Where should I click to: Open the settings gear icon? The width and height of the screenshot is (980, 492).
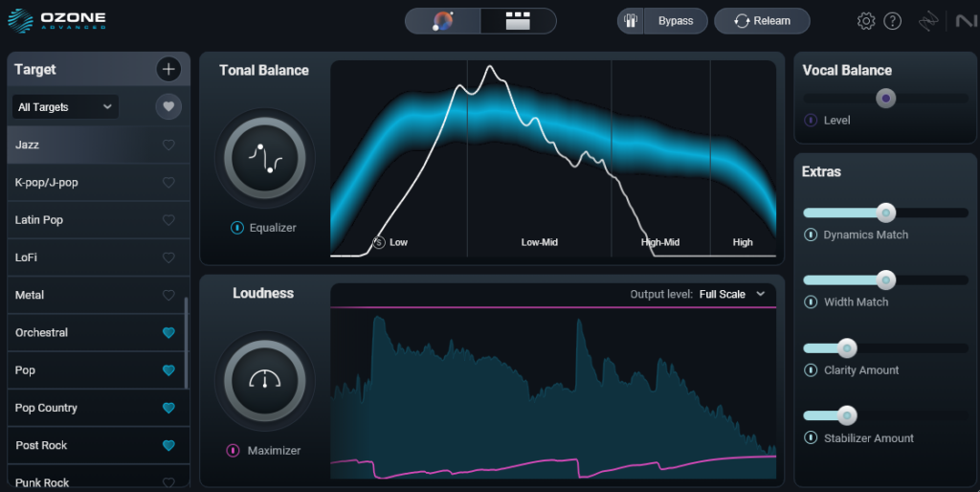[866, 21]
